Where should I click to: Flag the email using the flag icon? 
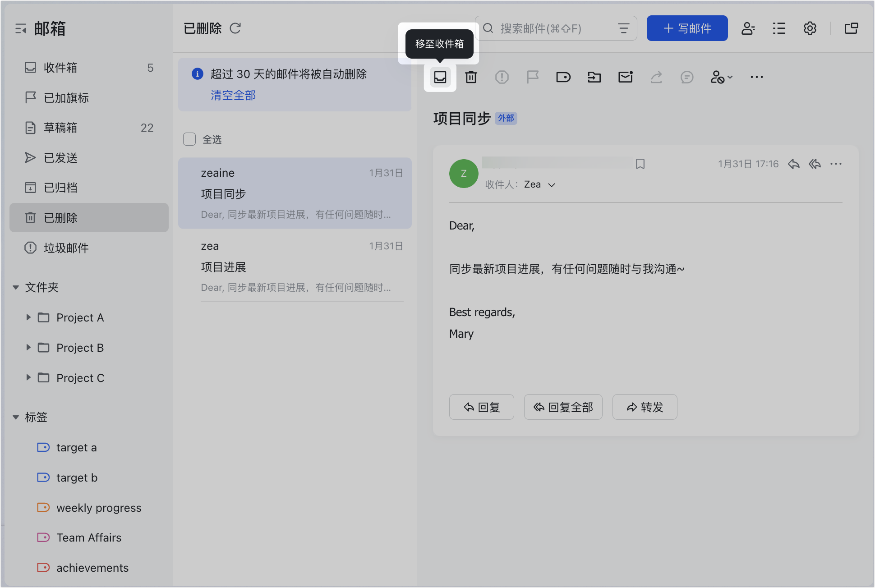tap(533, 77)
